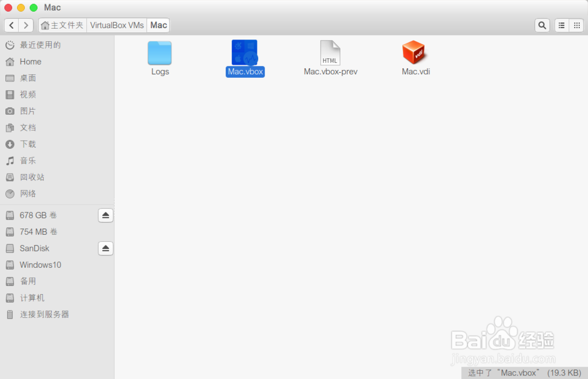Open the search icon in the toolbar
Screen dimensions: 588x379
tap(542, 25)
